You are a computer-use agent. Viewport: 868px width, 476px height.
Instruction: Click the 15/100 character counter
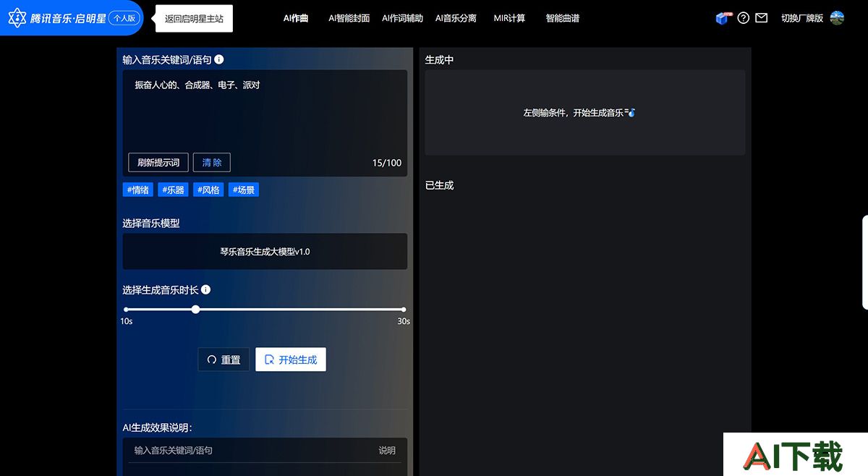(x=387, y=163)
